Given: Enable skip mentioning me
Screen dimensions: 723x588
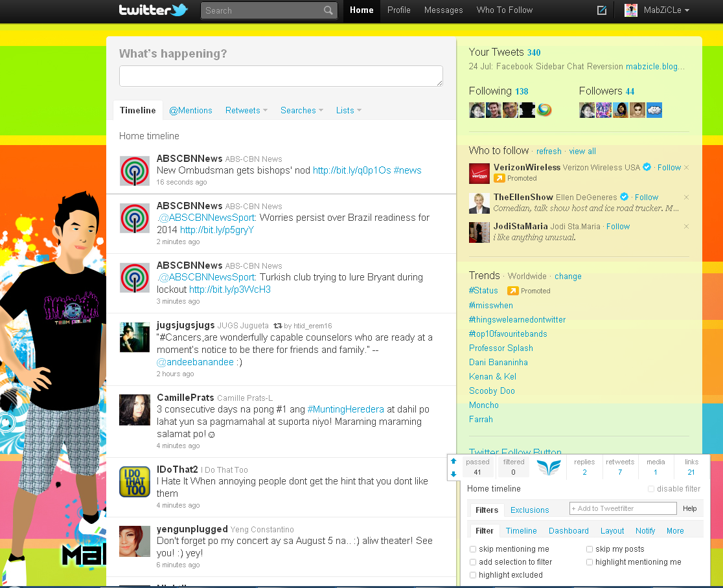Looking at the screenshot, I should click(473, 549).
